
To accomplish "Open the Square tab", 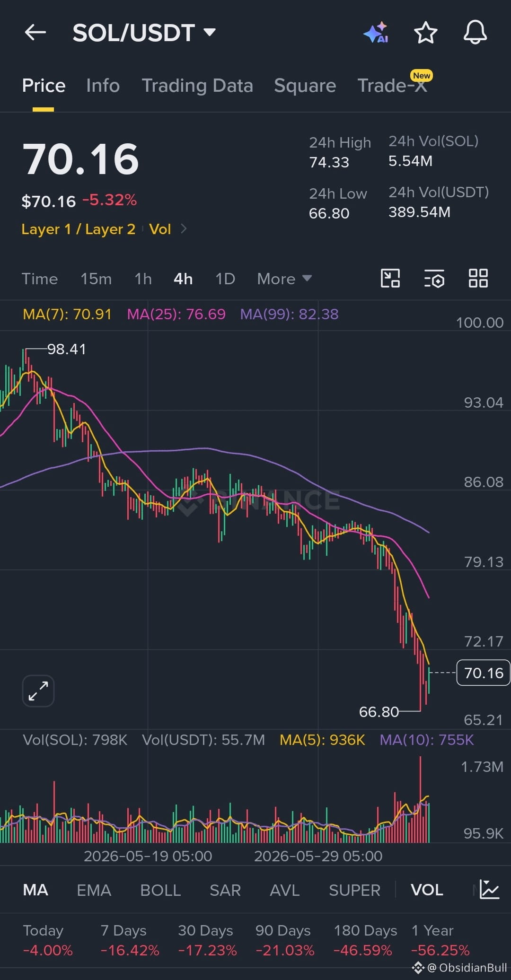I will point(305,86).
